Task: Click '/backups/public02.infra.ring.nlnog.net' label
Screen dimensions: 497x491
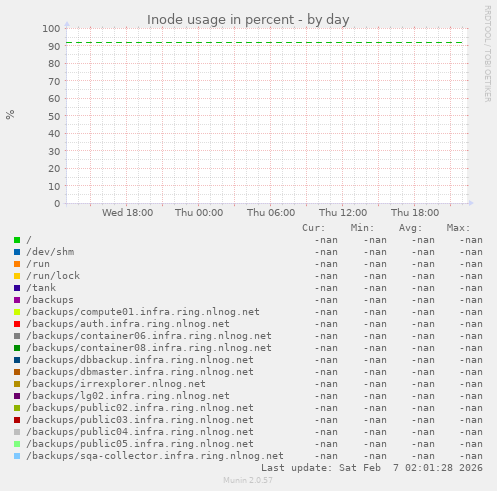Action: tap(140, 408)
